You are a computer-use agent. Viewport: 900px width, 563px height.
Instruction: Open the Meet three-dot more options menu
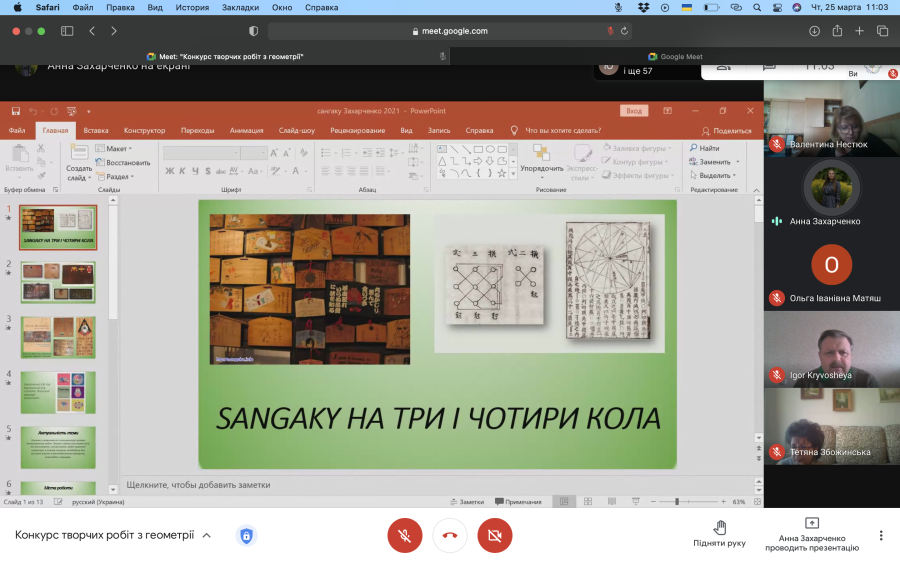point(881,535)
